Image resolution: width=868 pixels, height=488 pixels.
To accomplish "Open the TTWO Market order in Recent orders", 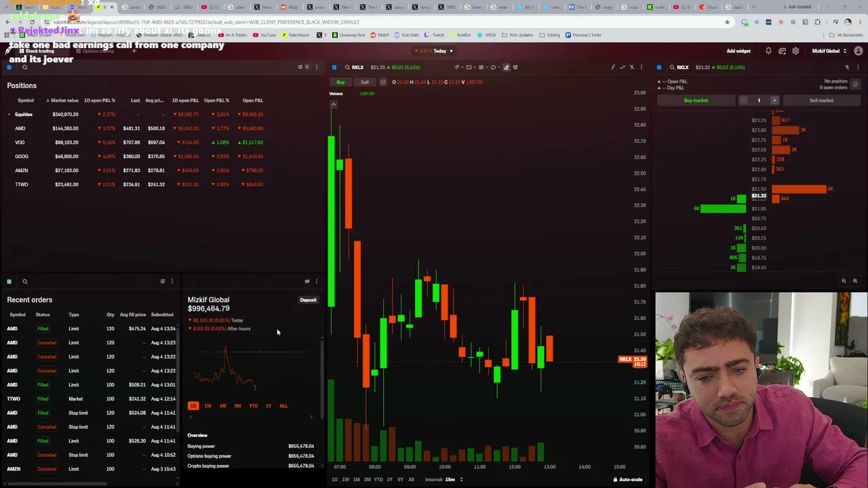I will tap(91, 399).
